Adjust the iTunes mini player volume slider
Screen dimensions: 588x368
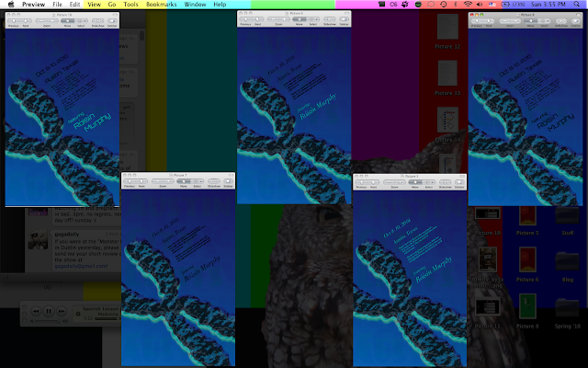[47, 321]
